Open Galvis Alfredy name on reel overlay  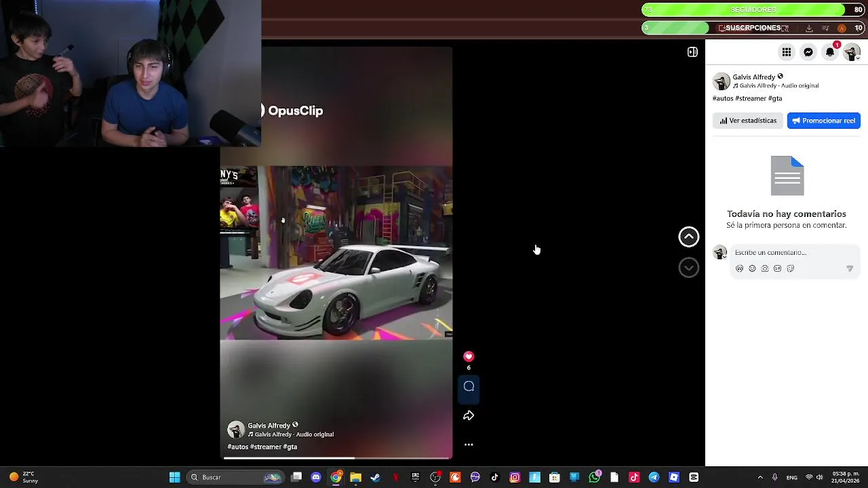tap(269, 426)
